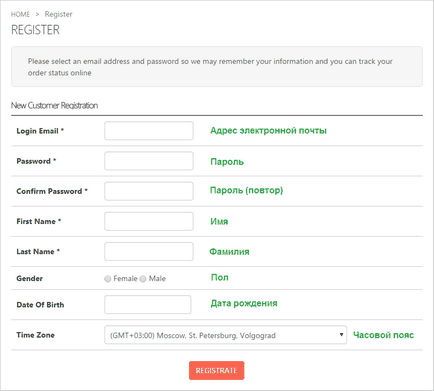Viewport: 434px width, 391px height.
Task: Submit form with REGISTRATE button
Action: click(217, 370)
